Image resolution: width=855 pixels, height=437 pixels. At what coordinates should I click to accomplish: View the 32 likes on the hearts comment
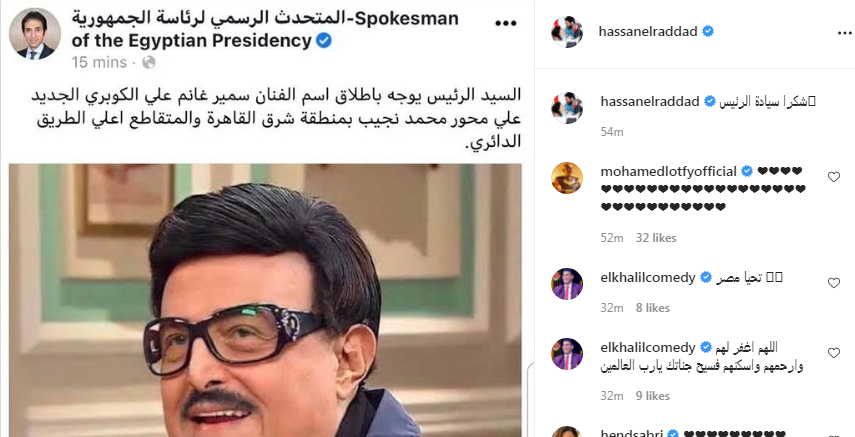(656, 238)
